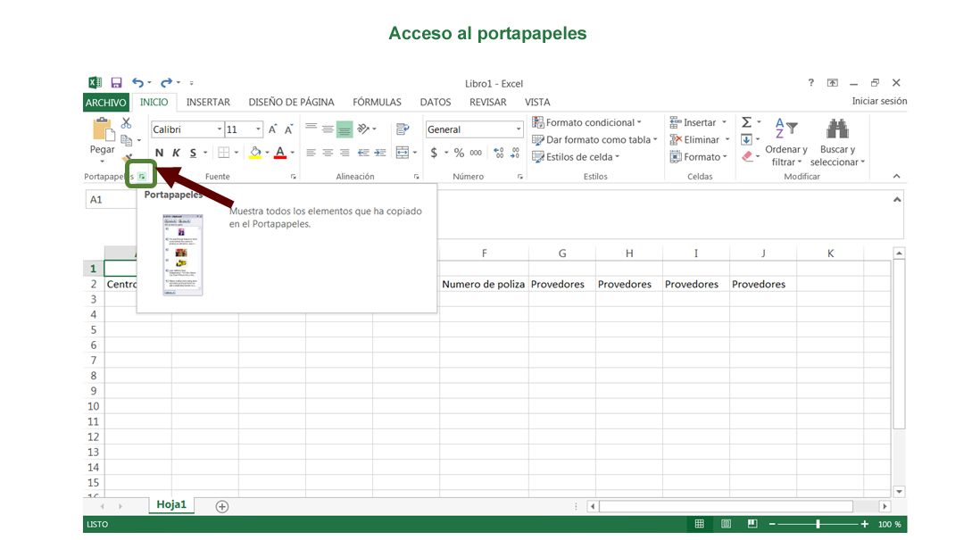This screenshot has width=980, height=540.
Task: Switch to DISEÑO DE PÁGINA tab
Action: tap(291, 102)
